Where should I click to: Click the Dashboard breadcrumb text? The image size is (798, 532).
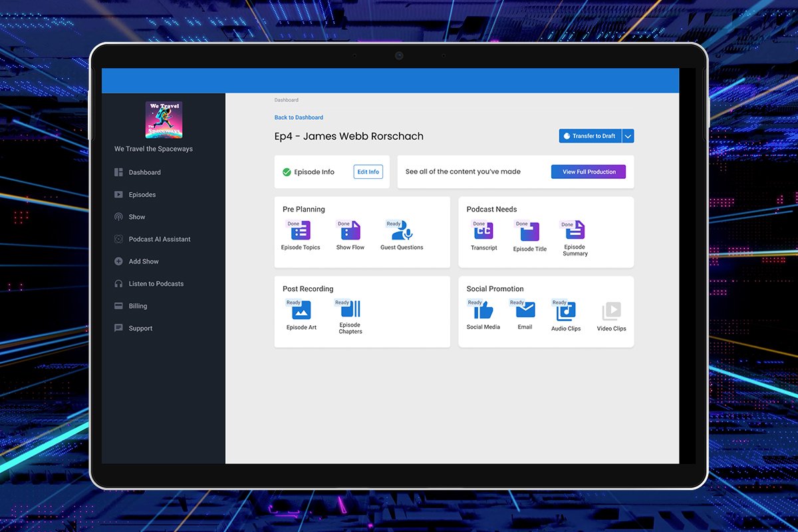(x=287, y=100)
